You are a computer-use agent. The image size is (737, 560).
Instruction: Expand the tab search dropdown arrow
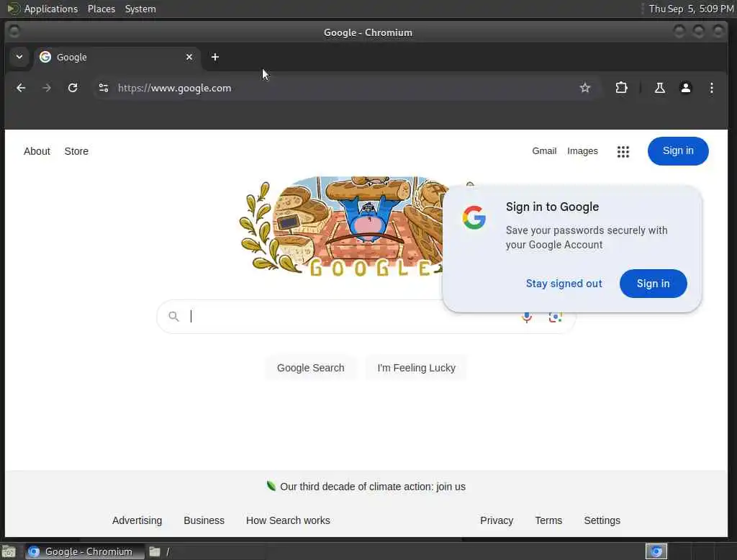coord(19,57)
